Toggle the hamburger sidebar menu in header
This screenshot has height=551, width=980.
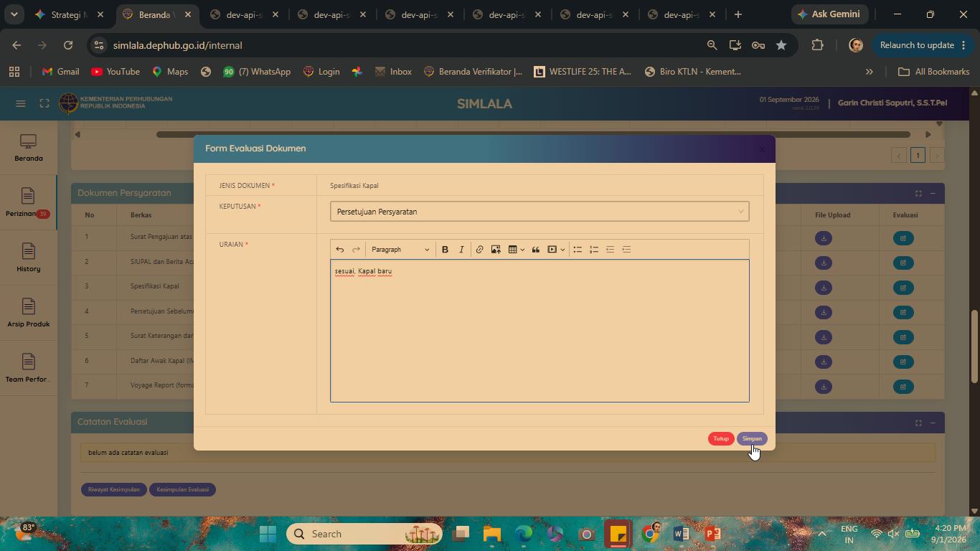click(x=21, y=103)
